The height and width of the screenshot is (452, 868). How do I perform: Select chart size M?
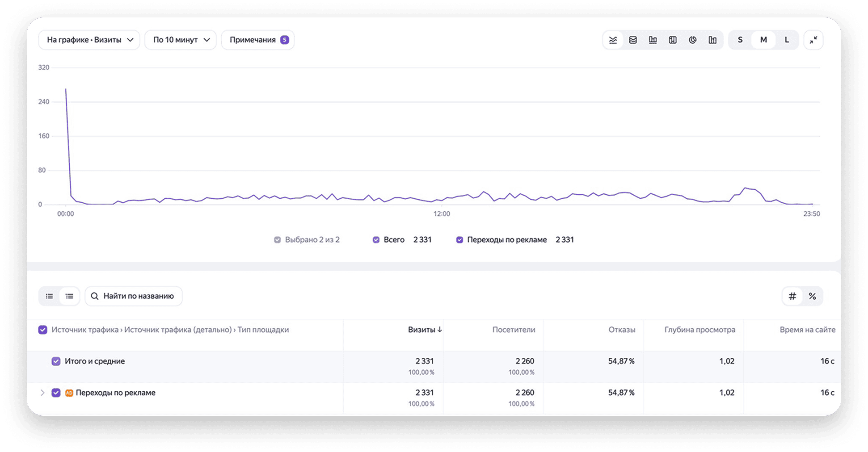tap(763, 40)
